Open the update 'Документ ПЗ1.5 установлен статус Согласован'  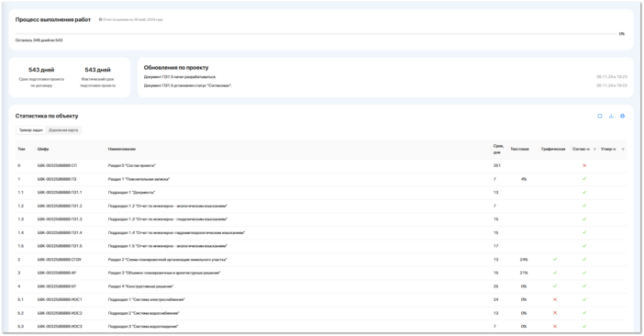coord(188,86)
